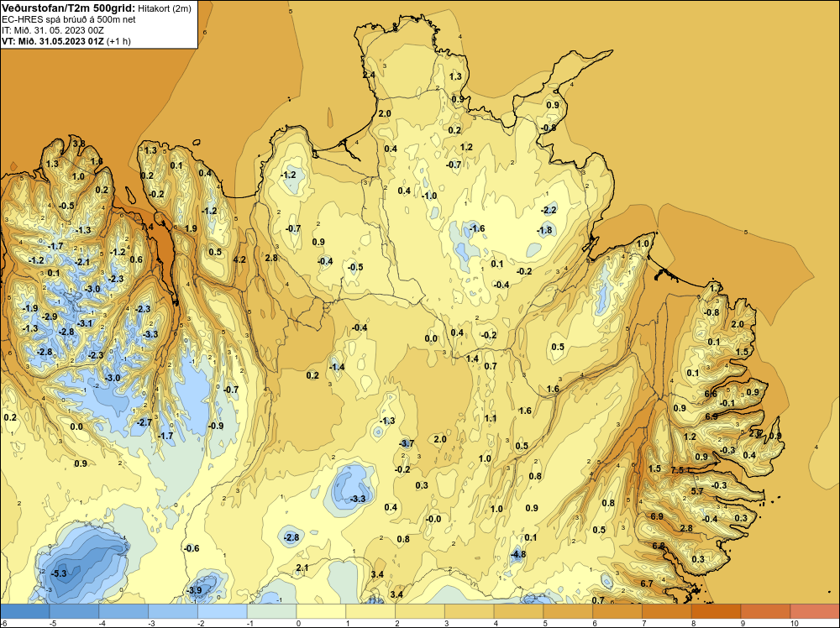Image resolution: width=840 pixels, height=628 pixels.
Task: Click the 'IT: Mið. 31. 05. 2023 00Z' line
Action: coord(53,30)
